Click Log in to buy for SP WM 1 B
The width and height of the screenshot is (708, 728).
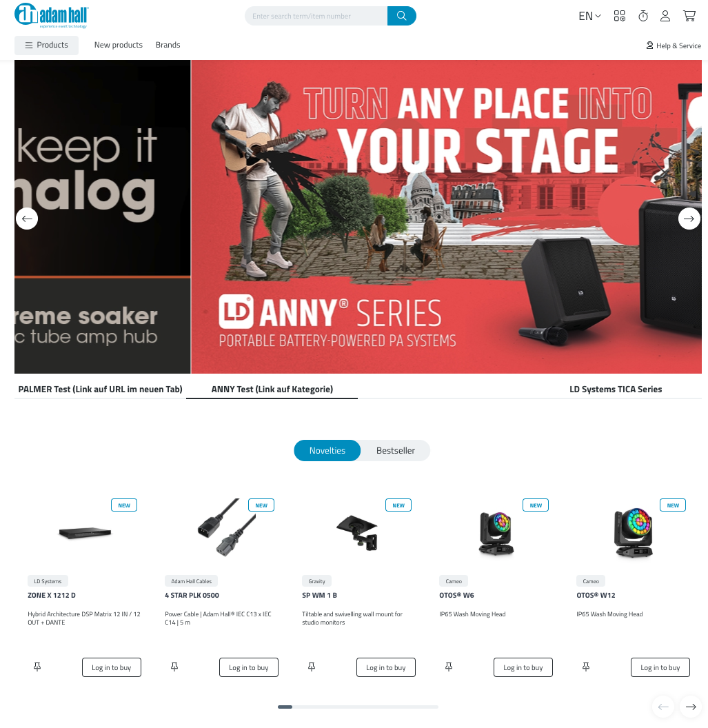point(386,667)
